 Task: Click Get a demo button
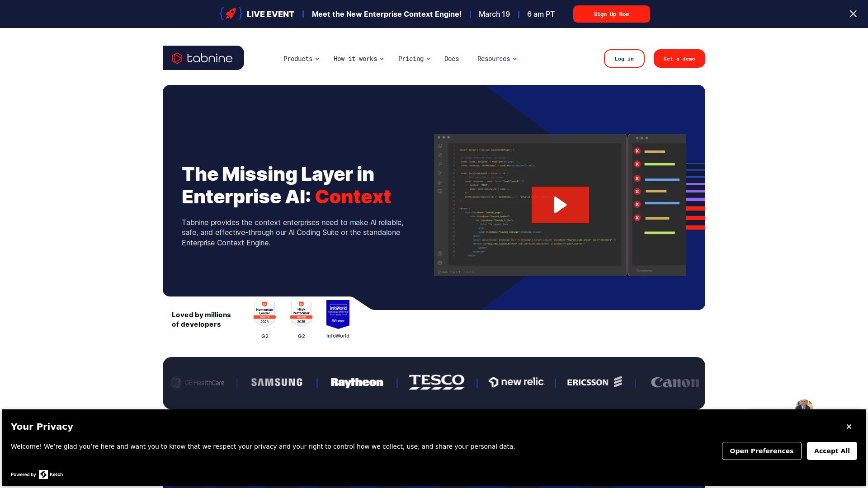pos(679,59)
